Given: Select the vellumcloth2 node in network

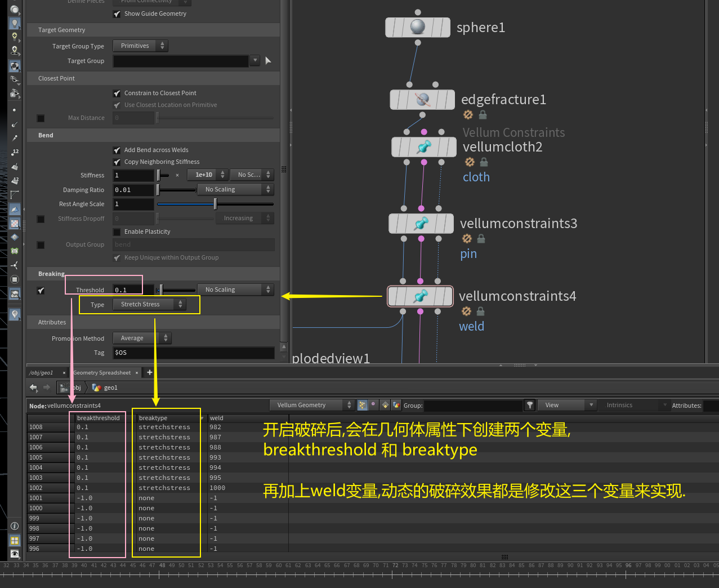Looking at the screenshot, I should [424, 147].
